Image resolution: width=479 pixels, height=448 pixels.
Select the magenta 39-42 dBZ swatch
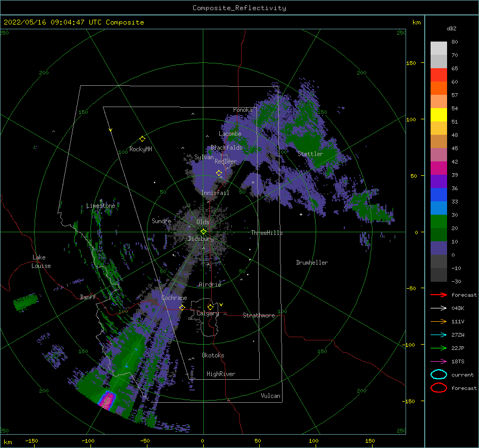click(x=439, y=168)
